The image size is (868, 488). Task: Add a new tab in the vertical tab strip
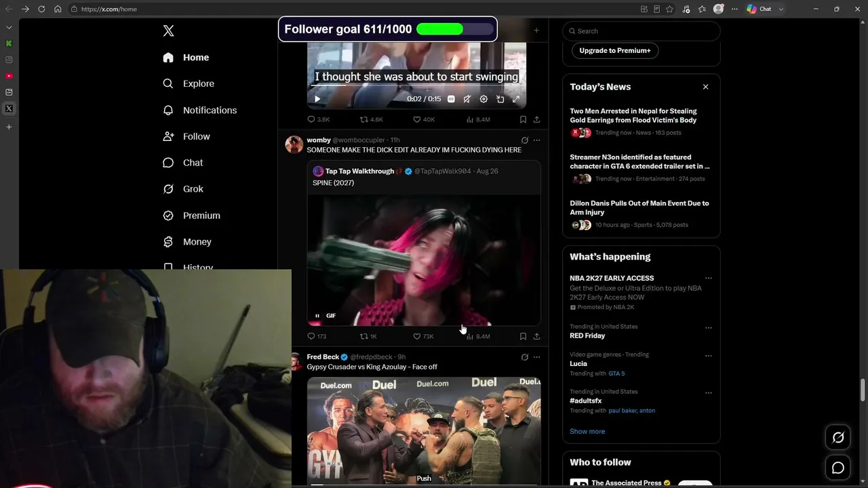pos(9,127)
